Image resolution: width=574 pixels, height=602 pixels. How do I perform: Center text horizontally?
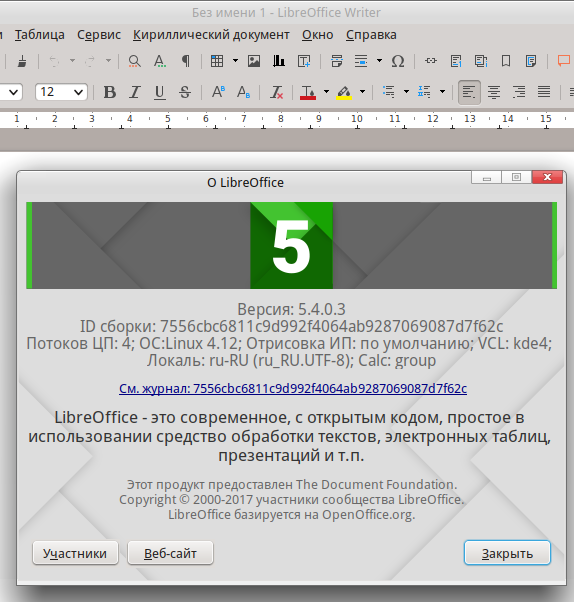(494, 92)
